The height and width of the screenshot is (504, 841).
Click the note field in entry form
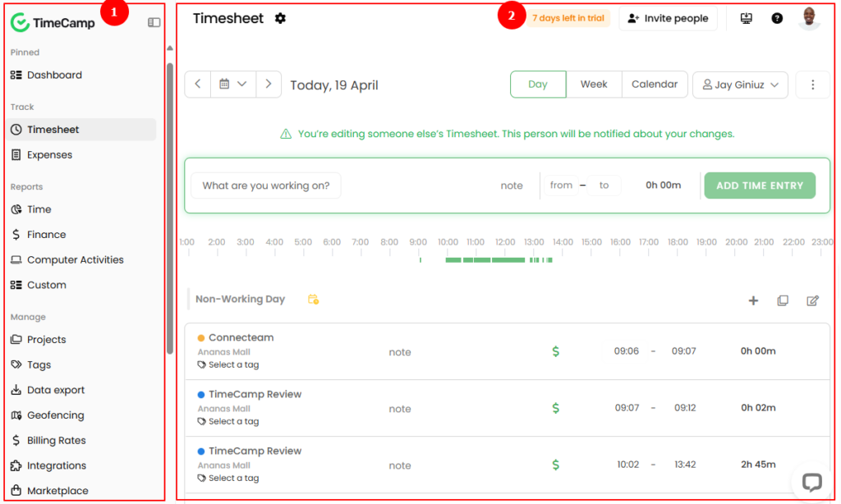point(511,186)
